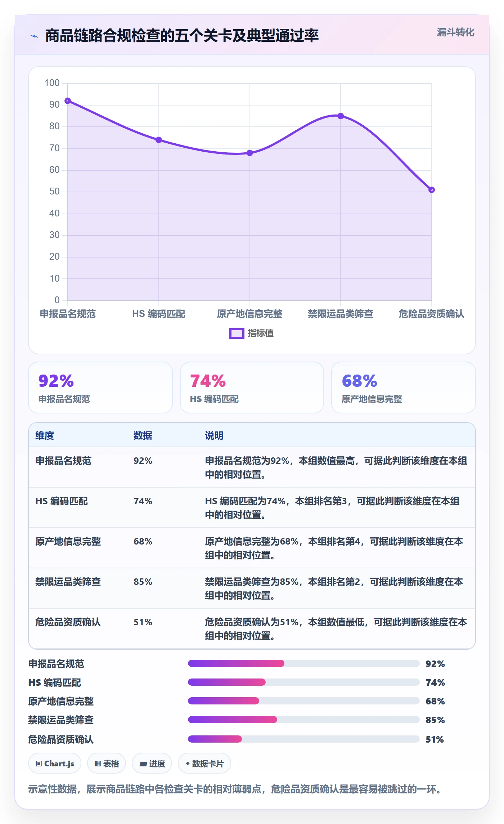This screenshot has height=824, width=504.
Task: Select the 禁限运品类筛查 table row name
Action: [68, 582]
